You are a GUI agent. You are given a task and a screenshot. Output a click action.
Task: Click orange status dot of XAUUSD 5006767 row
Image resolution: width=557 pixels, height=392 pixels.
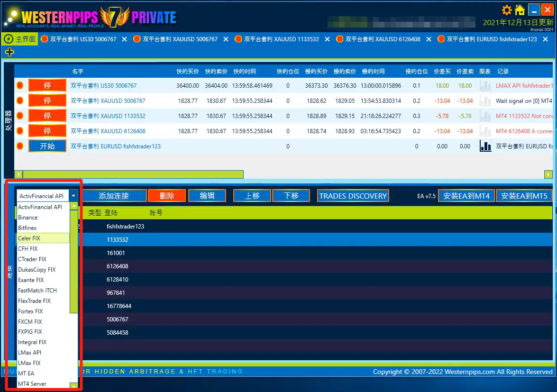point(20,101)
